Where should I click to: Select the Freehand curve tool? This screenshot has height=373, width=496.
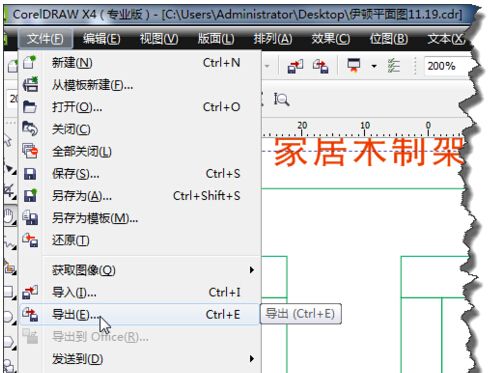pyautogui.click(x=9, y=243)
